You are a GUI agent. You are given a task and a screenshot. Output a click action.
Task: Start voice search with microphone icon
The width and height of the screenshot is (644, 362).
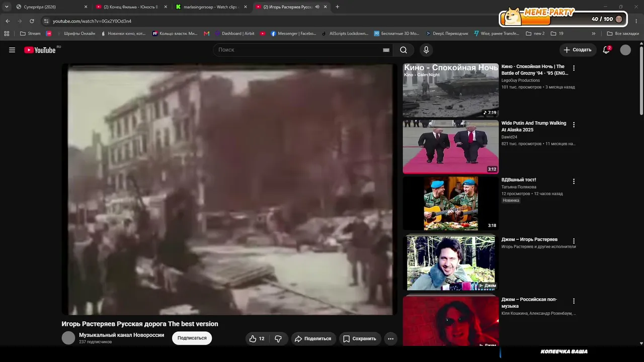pos(426,50)
